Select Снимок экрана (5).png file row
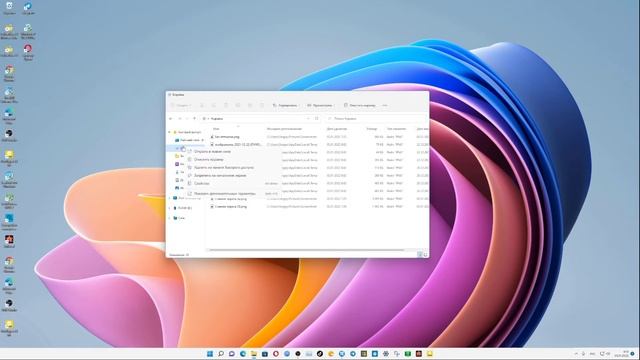 (319, 207)
